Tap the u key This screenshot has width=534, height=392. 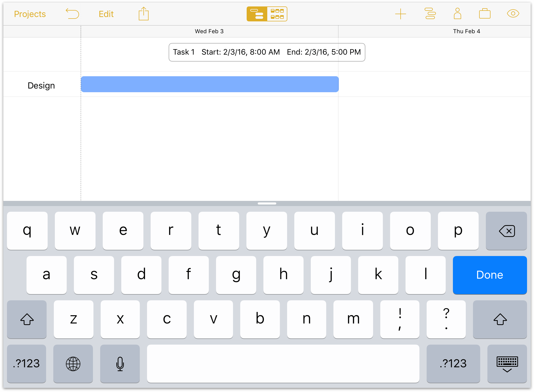315,231
